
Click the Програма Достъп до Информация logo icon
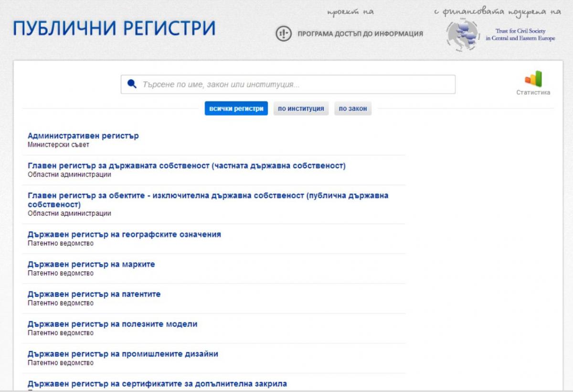tap(284, 33)
